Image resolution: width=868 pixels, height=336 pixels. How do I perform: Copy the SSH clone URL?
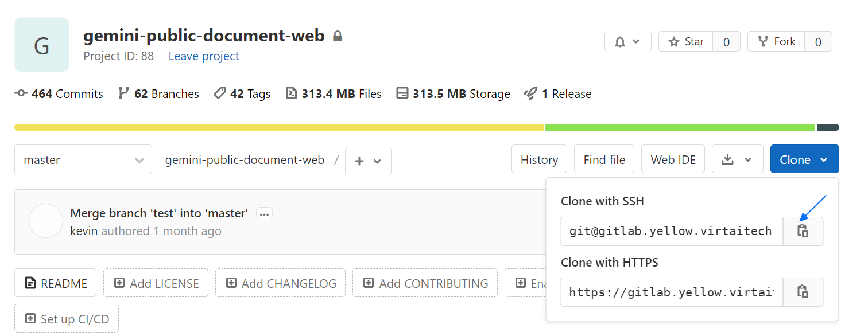click(803, 231)
